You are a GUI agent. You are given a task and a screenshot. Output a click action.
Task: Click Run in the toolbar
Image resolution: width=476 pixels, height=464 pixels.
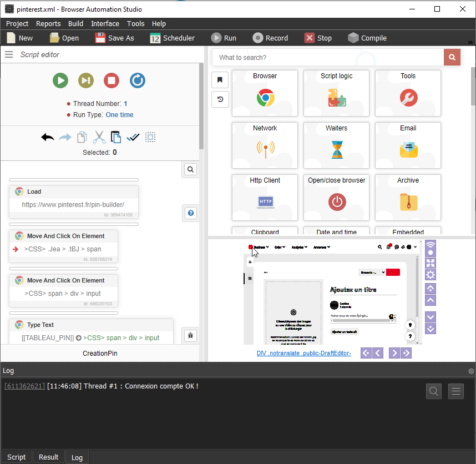(x=224, y=38)
